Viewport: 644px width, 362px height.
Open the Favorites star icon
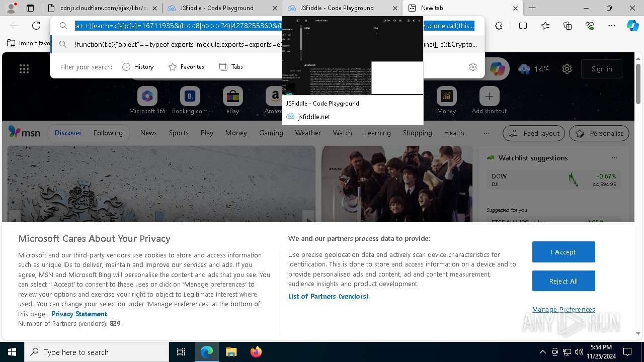click(545, 26)
